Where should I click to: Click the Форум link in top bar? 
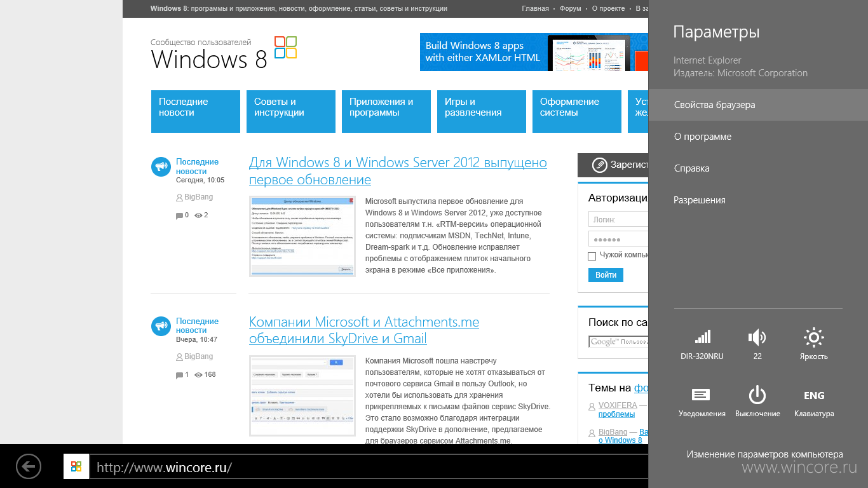coord(571,9)
